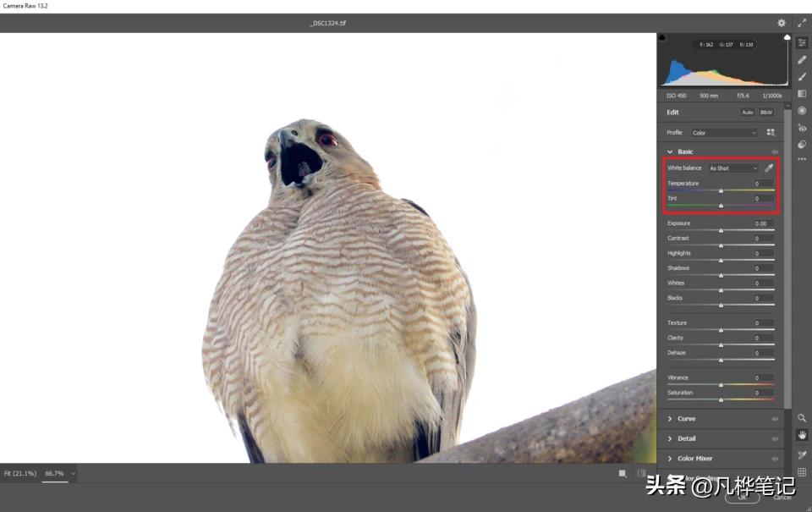812x512 pixels.
Task: Click the 1/1000s shutter speed text
Action: [x=772, y=96]
